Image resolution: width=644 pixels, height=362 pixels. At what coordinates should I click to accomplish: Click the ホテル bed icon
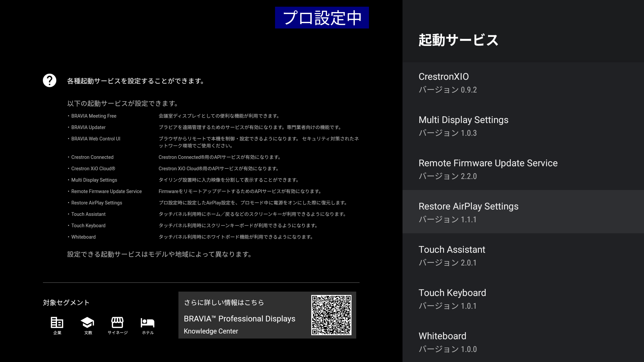(x=148, y=322)
